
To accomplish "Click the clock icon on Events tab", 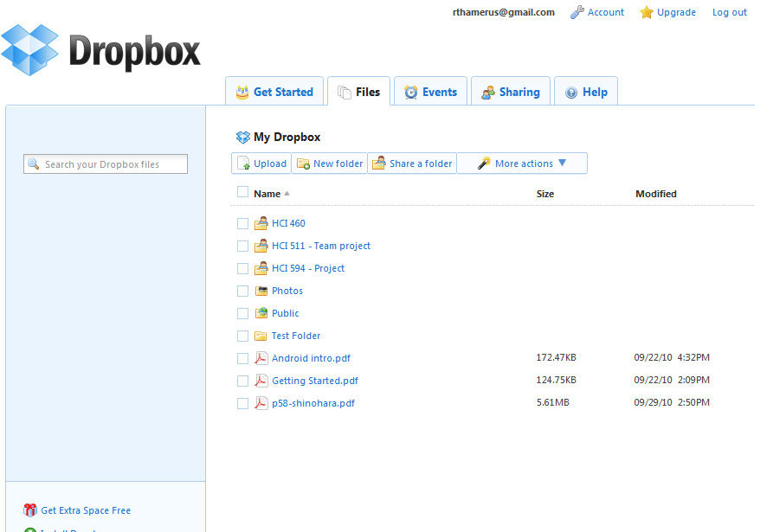I will coord(411,92).
